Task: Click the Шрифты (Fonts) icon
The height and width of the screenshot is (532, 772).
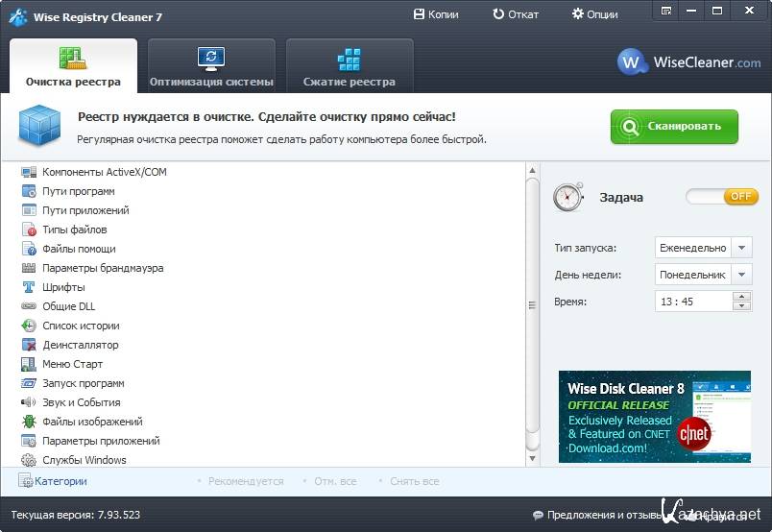Action: [x=29, y=287]
